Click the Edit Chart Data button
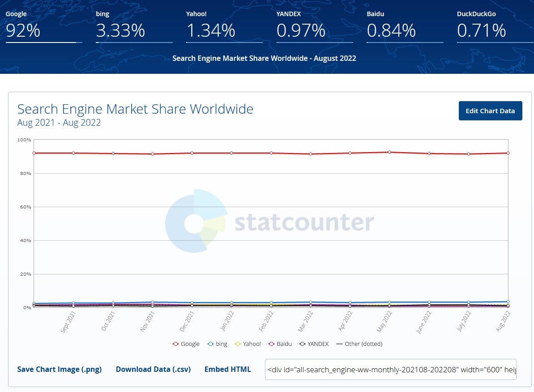Screen dimensions: 534x392 (x=490, y=111)
